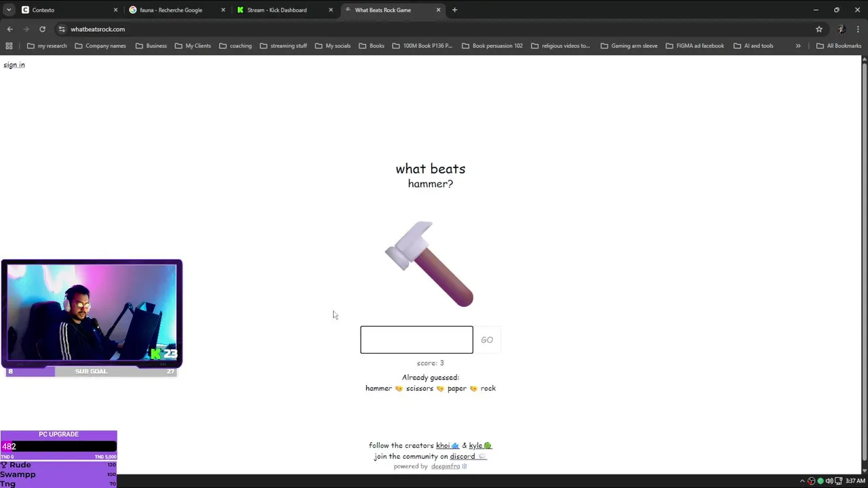Open the discord community link
This screenshot has width=868, height=488.
point(462,457)
